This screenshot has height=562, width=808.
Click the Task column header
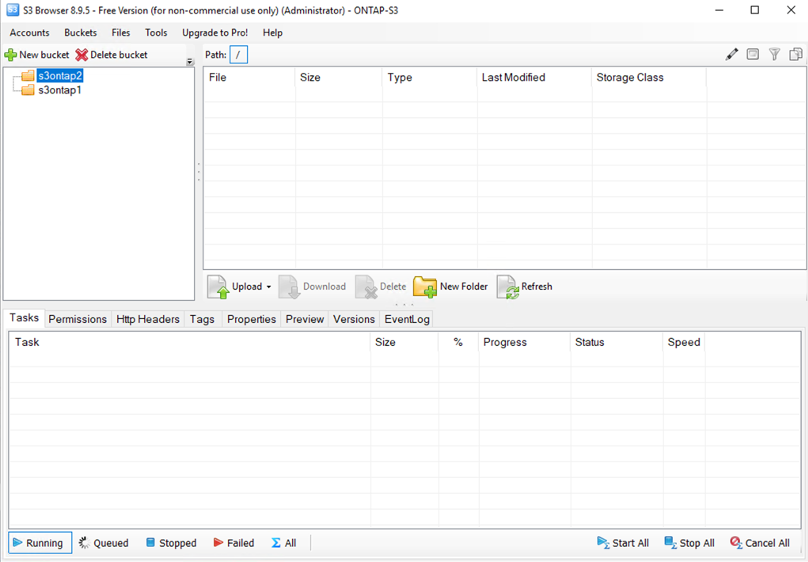click(190, 342)
